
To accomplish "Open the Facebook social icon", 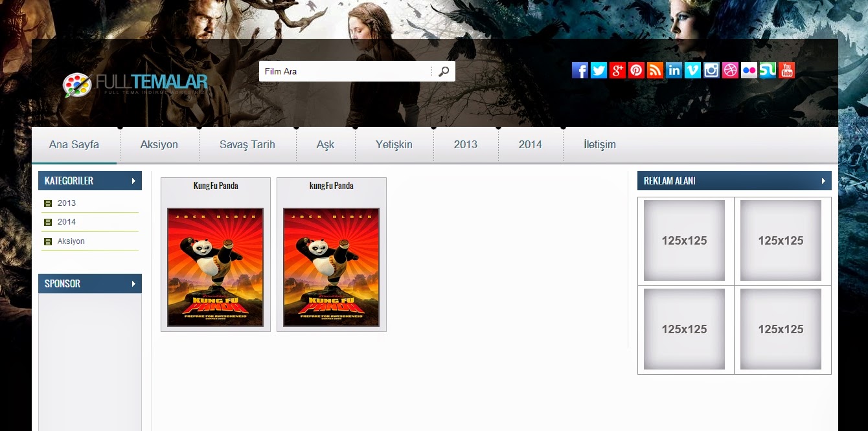I will point(580,71).
